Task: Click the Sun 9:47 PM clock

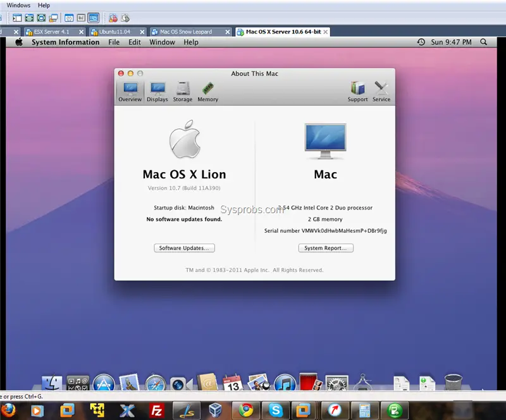Action: tap(451, 42)
